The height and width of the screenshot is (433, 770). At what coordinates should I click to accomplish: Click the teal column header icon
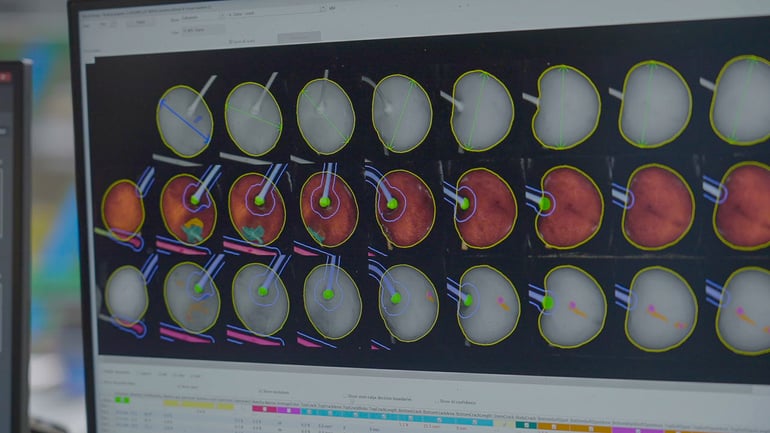(527, 425)
